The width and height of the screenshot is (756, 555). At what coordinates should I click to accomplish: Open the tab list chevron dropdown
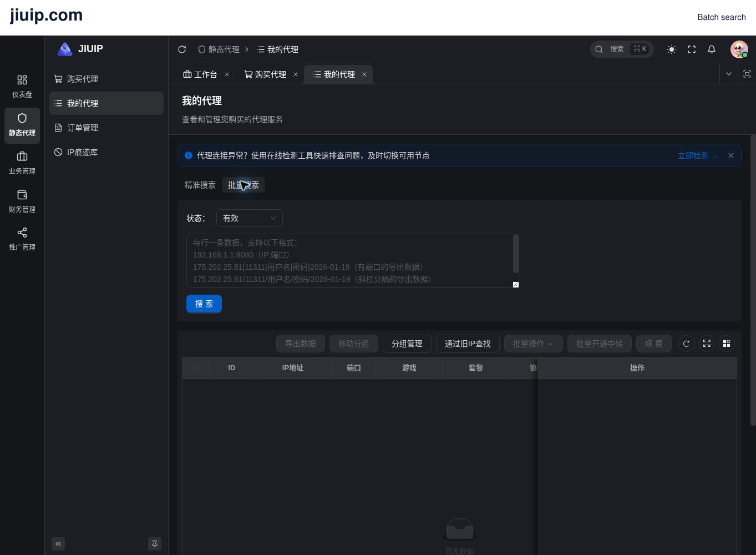point(729,74)
